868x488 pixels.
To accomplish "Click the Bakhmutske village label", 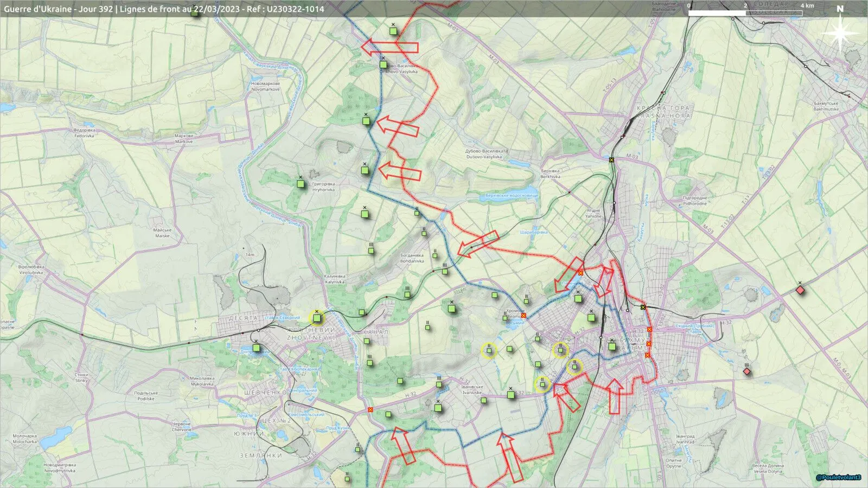I will click(x=826, y=106).
